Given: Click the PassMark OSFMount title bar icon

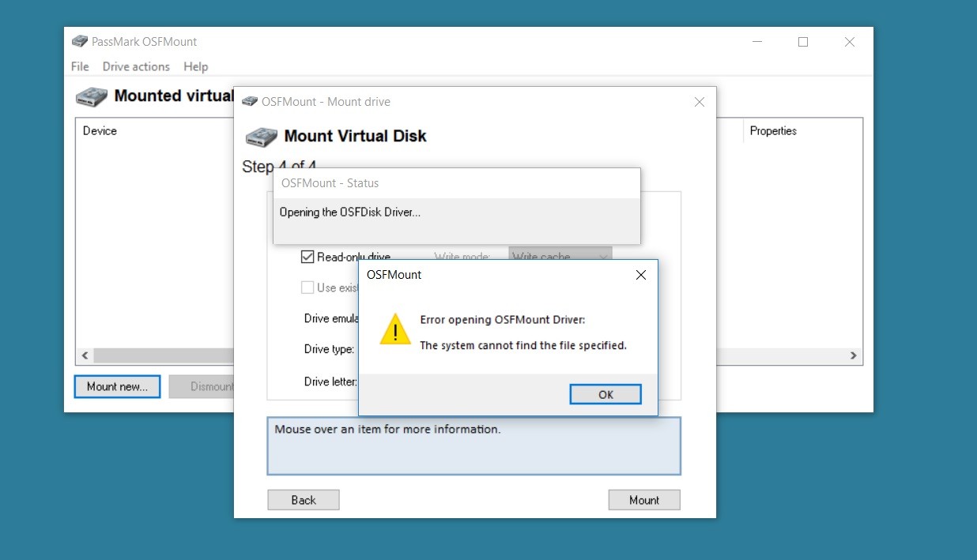Looking at the screenshot, I should (80, 41).
